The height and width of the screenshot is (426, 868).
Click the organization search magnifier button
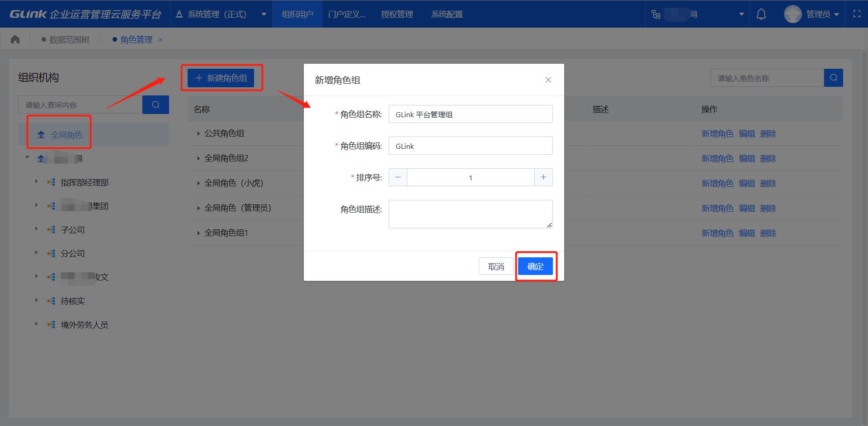(156, 104)
